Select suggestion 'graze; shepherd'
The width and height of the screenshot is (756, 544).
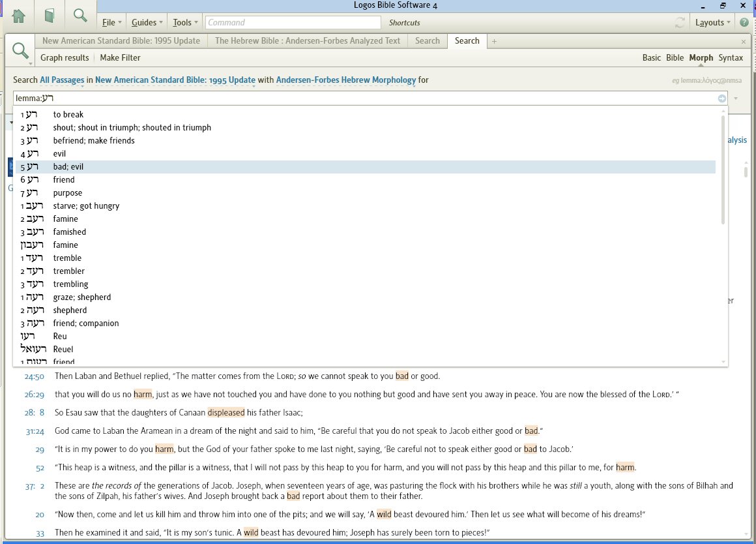[x=366, y=297]
